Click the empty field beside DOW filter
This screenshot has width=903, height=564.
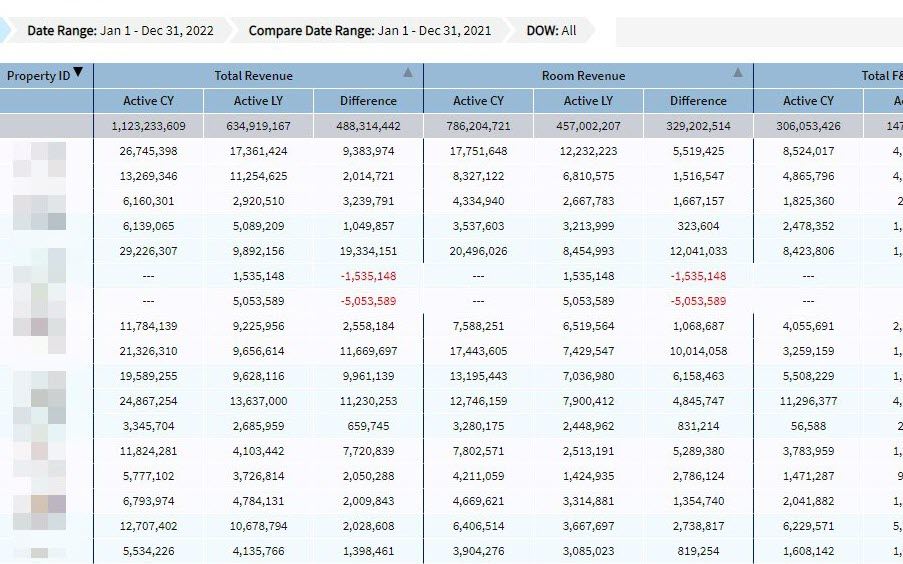[x=758, y=32]
